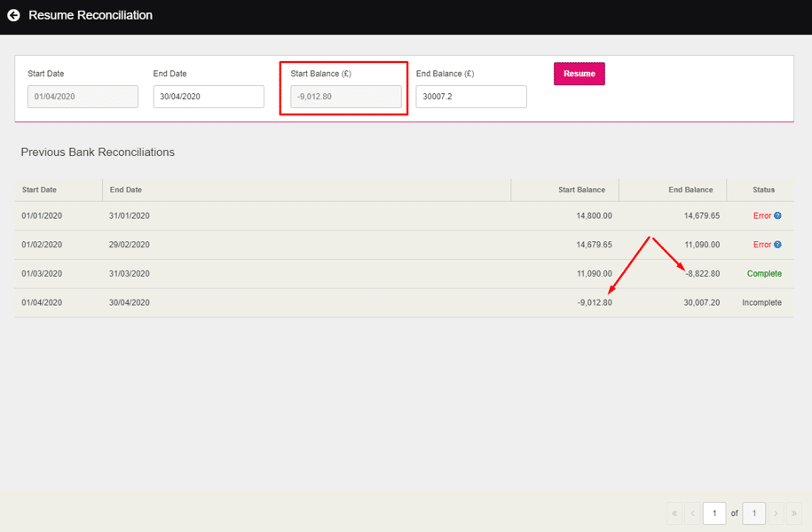Click help icon beside February Error status
Image resolution: width=812 pixels, height=532 pixels.
[x=777, y=245]
